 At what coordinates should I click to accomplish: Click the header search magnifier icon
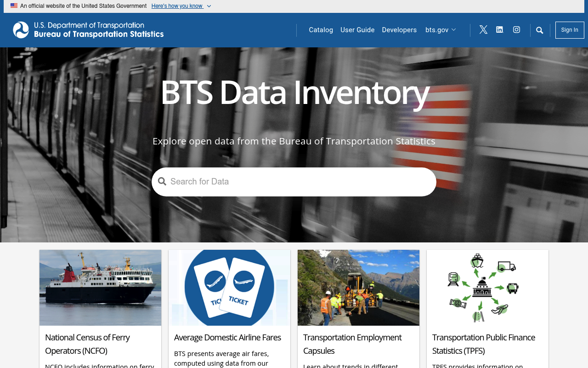click(540, 30)
